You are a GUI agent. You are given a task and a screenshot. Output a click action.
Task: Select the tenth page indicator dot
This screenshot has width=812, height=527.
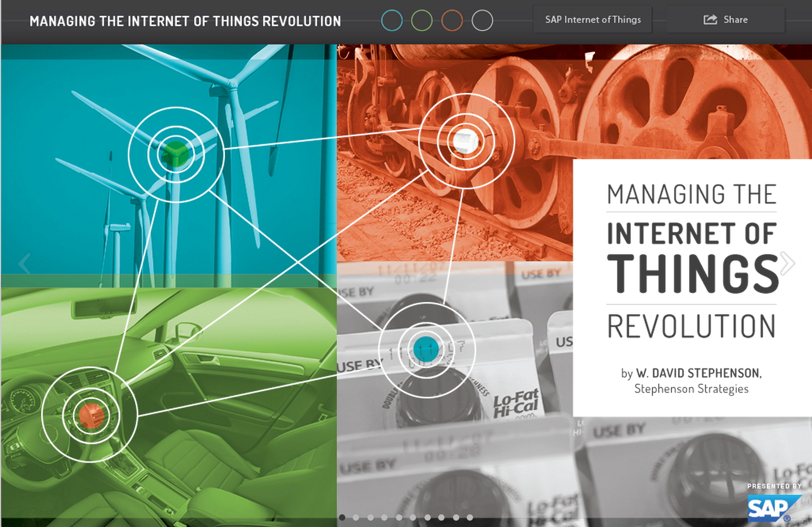point(470,517)
